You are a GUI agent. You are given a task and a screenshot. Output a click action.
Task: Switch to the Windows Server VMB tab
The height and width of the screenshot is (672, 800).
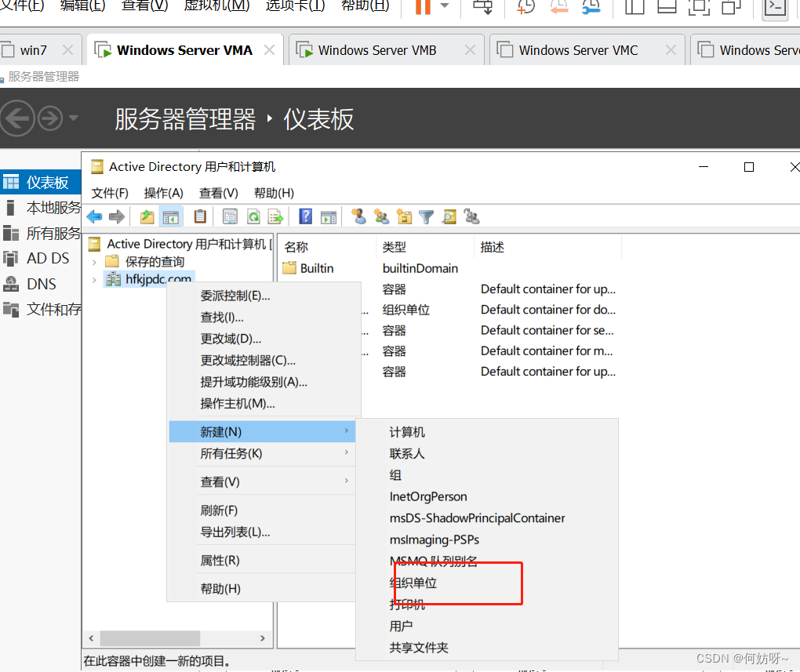(x=376, y=50)
